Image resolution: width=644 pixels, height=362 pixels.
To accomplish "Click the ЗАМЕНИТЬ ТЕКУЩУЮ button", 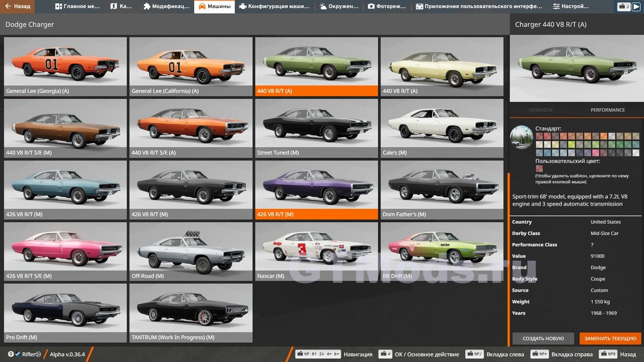I will pyautogui.click(x=611, y=338).
